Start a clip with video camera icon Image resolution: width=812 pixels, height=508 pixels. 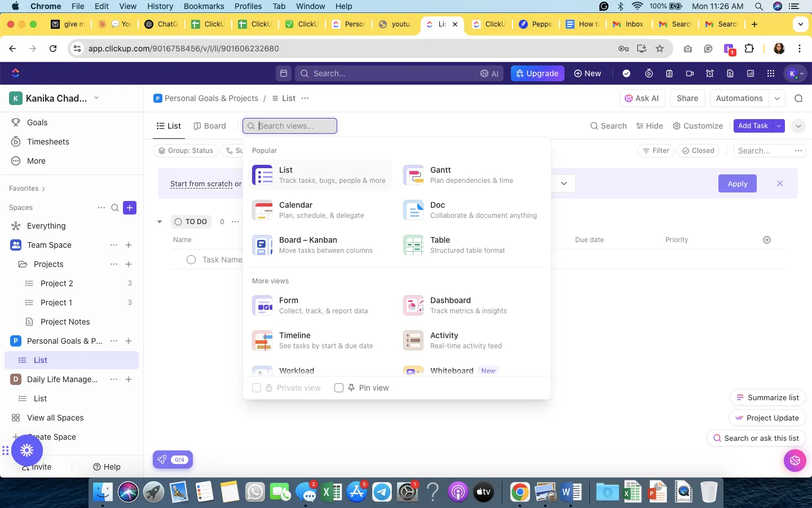[x=690, y=73]
